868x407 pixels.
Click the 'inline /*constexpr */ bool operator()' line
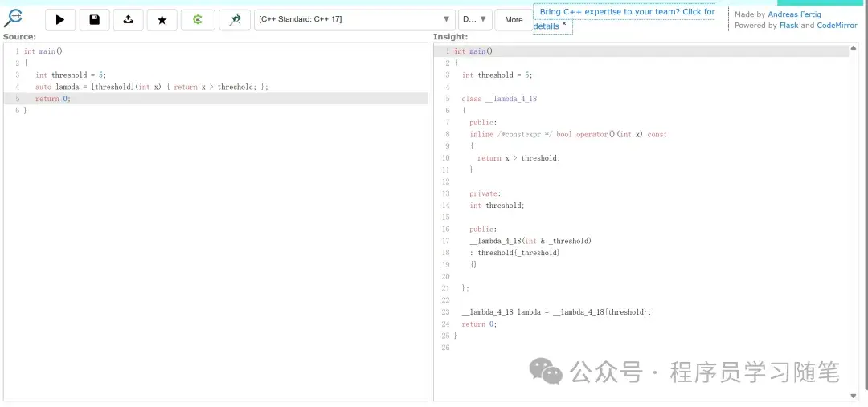568,134
